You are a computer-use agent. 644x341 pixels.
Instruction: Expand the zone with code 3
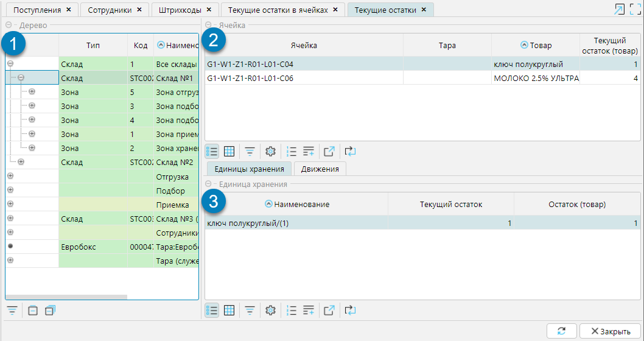point(32,105)
